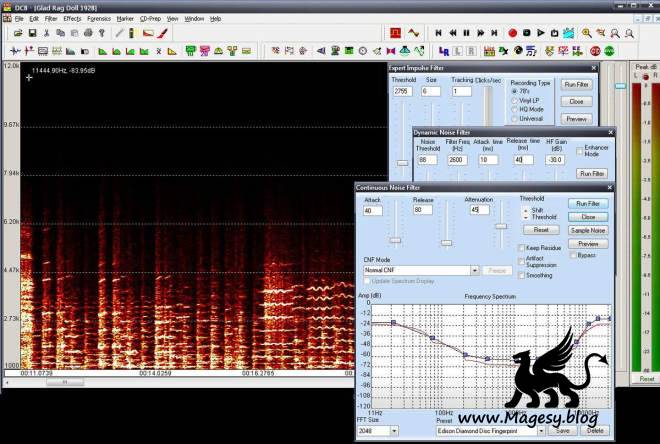Open a file with the folder icon
The width and height of the screenshot is (660, 444).
click(18, 33)
